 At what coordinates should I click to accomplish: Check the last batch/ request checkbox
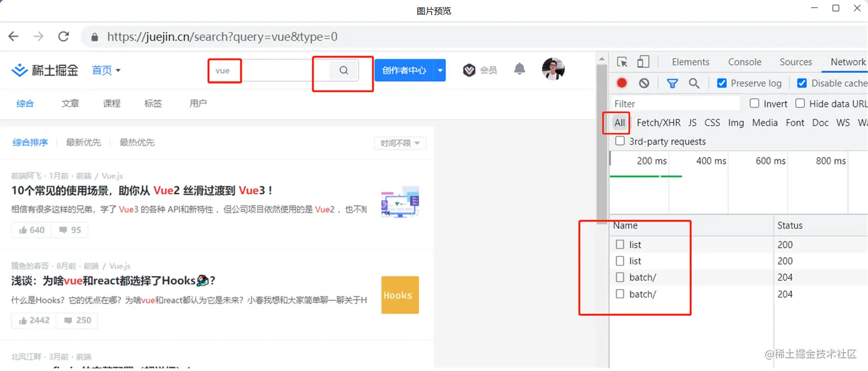tap(620, 294)
